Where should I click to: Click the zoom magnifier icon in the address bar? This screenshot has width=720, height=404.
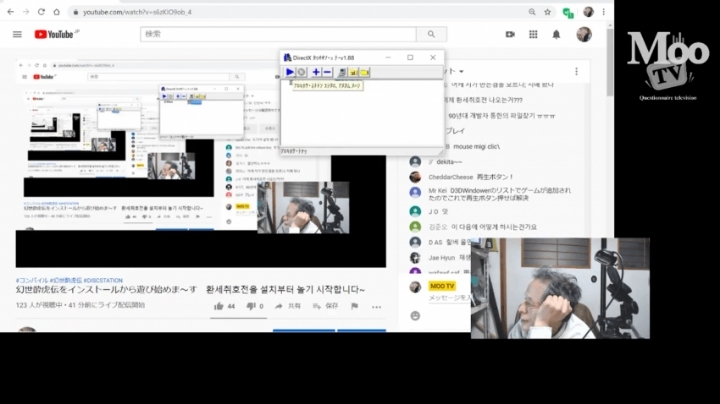click(x=532, y=12)
